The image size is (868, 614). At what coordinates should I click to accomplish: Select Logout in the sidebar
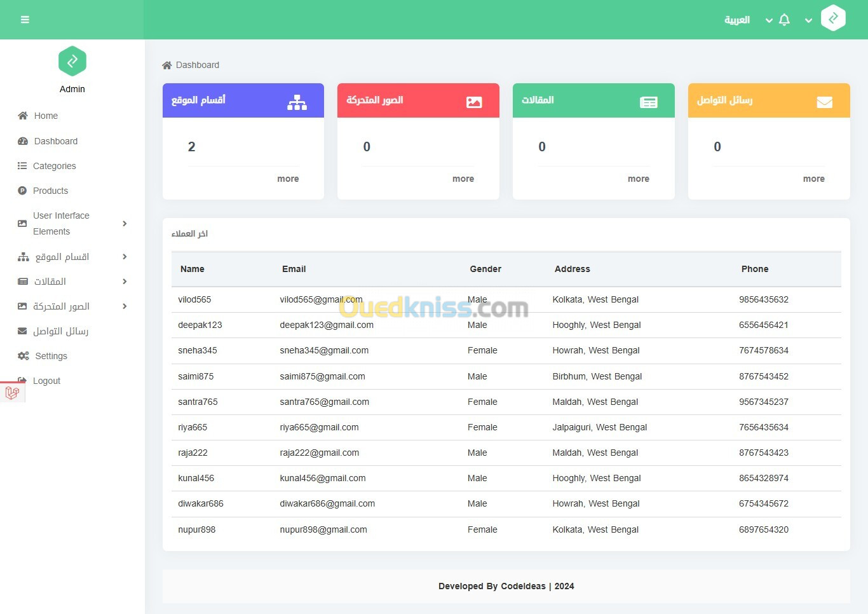coord(47,381)
